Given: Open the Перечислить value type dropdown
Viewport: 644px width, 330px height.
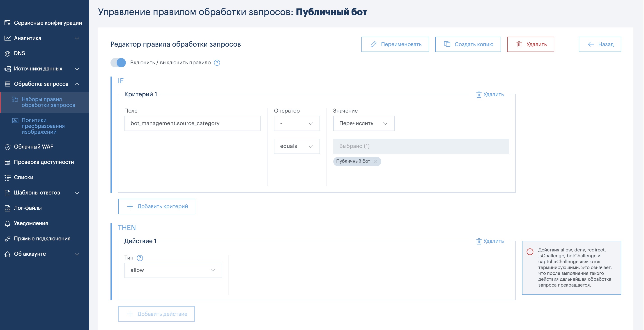Looking at the screenshot, I should click(363, 123).
